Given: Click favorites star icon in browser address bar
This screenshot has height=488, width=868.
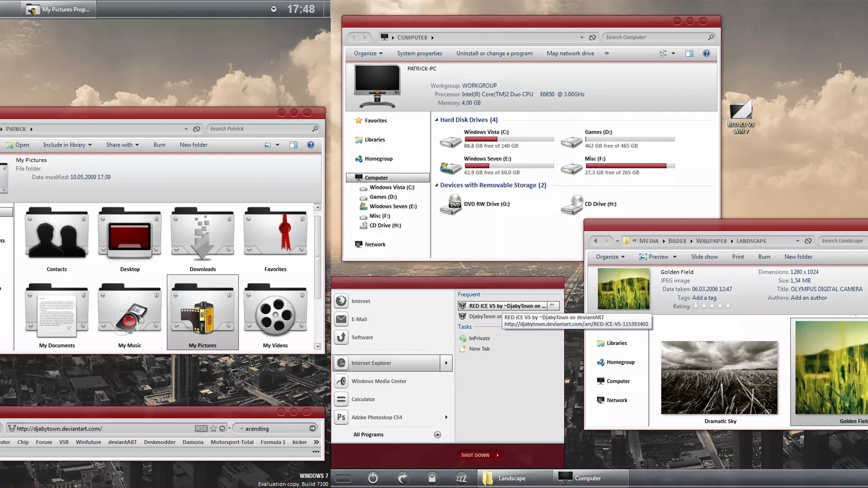Looking at the screenshot, I should [213, 428].
